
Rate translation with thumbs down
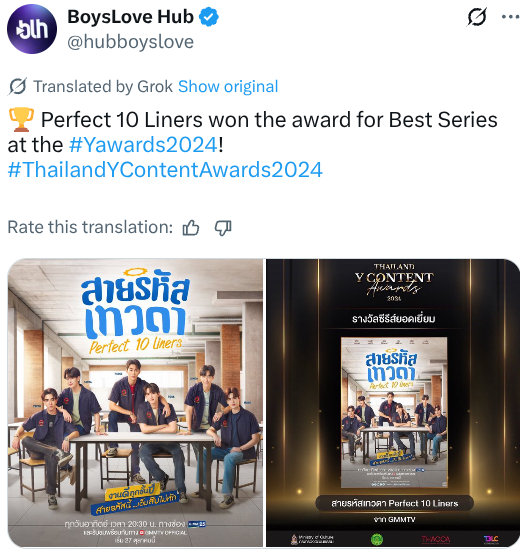pyautogui.click(x=223, y=228)
